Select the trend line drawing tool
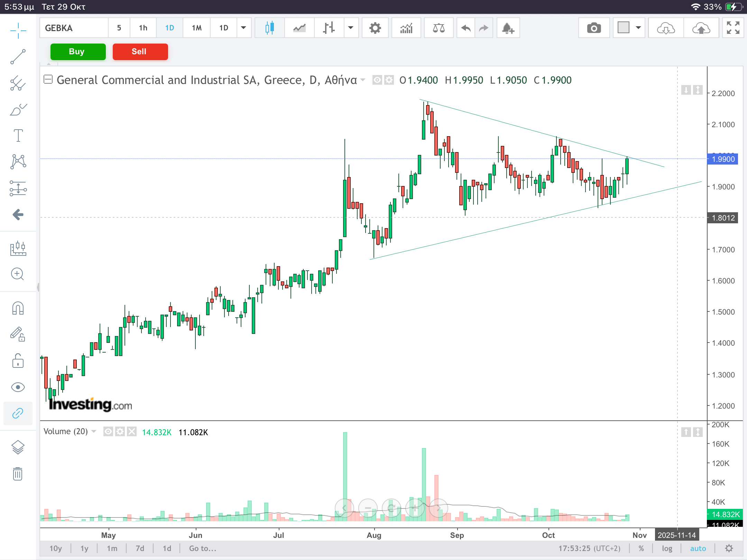This screenshot has width=747, height=560. (18, 57)
